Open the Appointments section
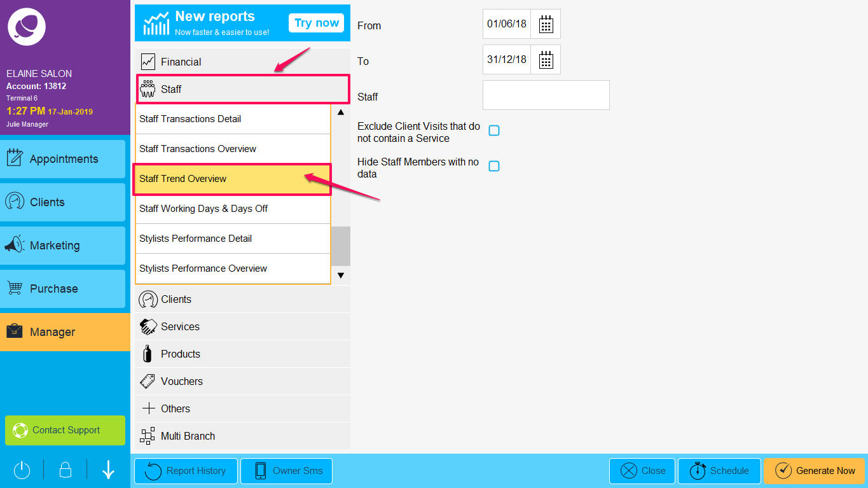This screenshot has height=488, width=868. click(63, 159)
